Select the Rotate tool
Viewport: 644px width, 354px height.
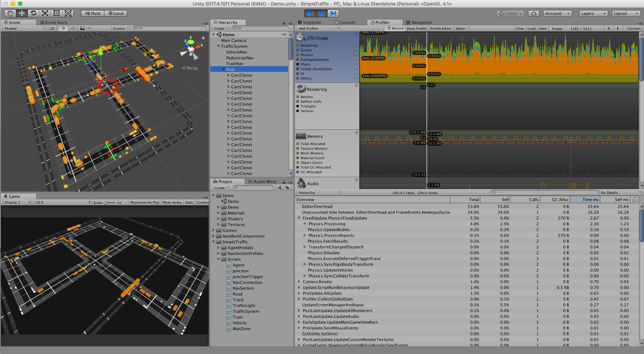(33, 13)
